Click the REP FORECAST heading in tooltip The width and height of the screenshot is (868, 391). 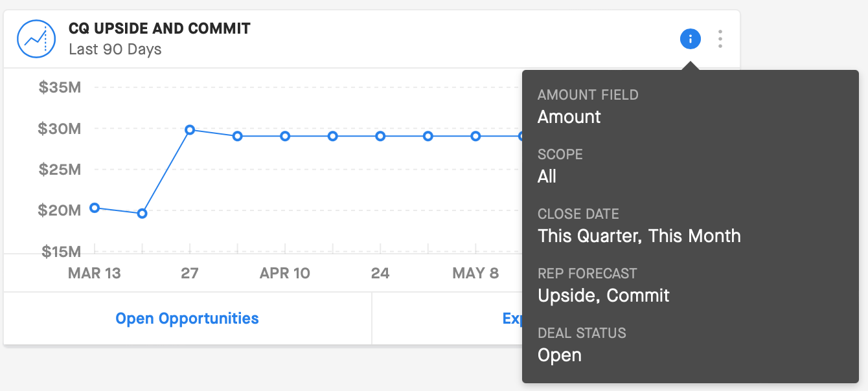point(588,274)
